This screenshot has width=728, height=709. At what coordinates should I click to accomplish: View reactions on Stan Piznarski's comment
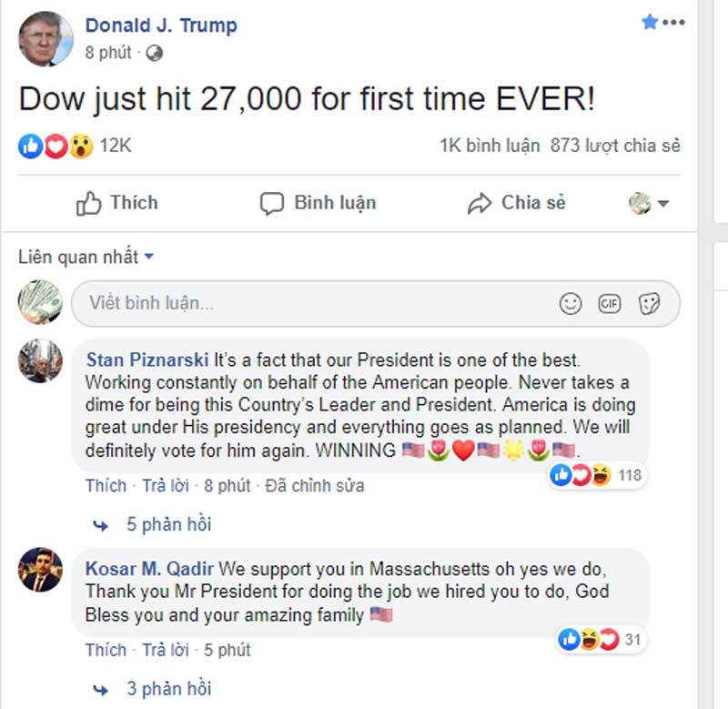[x=596, y=474]
